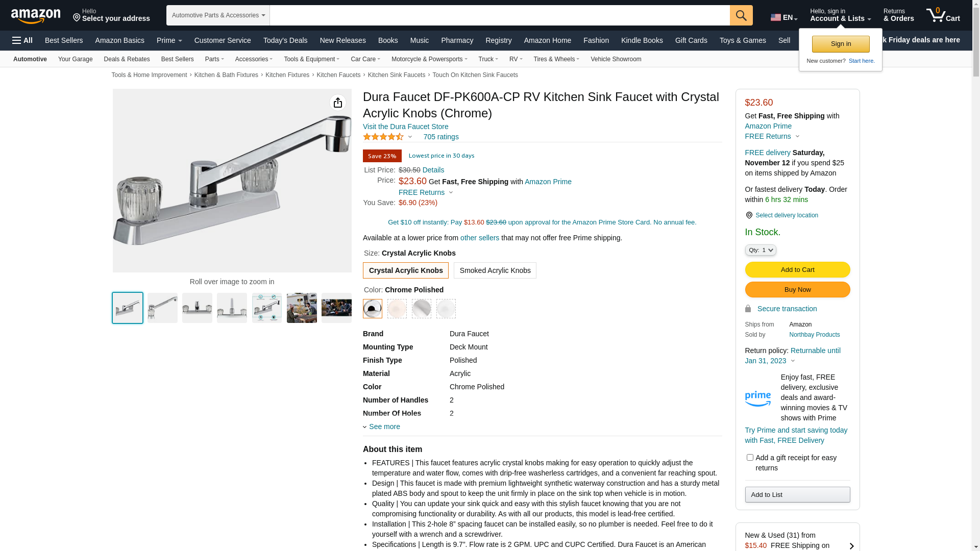Go to Today's Deals in navigation

pos(285,40)
